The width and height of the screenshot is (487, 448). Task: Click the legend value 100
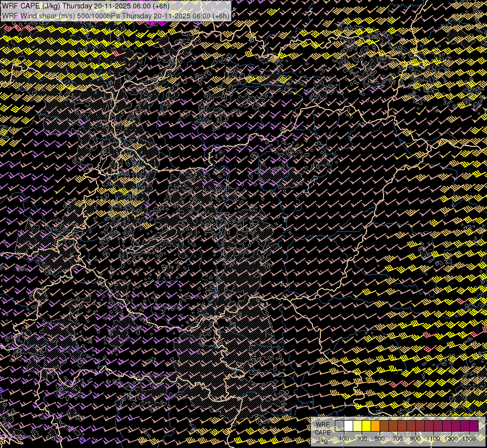pyautogui.click(x=344, y=439)
